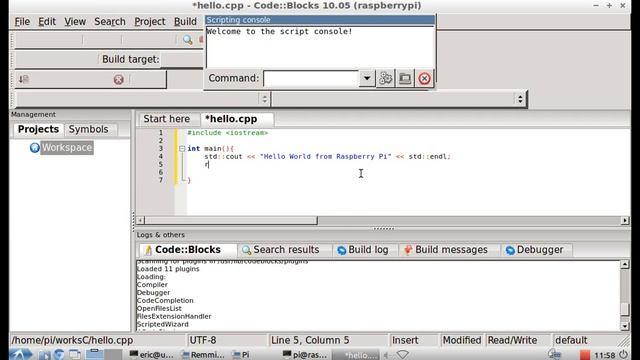The height and width of the screenshot is (360, 640).
Task: Click the Workspace globe icon
Action: coord(35,148)
